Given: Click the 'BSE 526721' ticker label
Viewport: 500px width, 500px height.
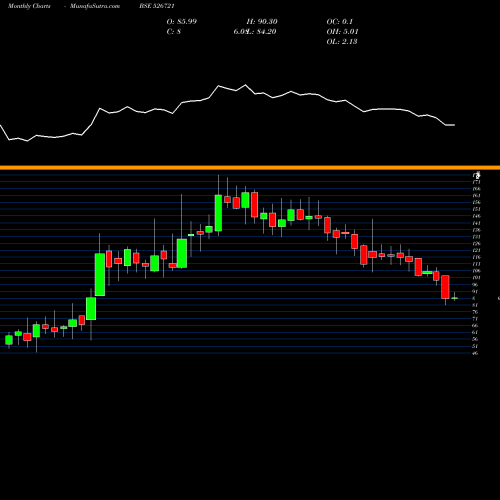Looking at the screenshot, I should pyautogui.click(x=157, y=6).
